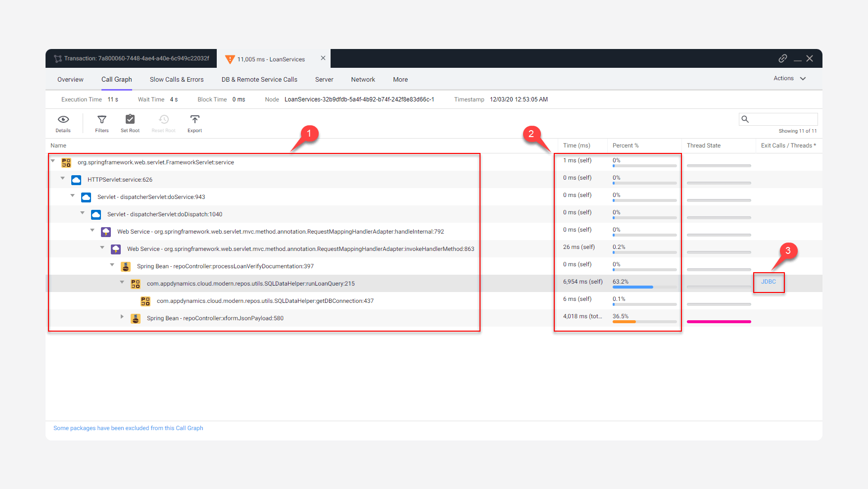
Task: Click the POJO icon beside SQLDataHelper:runLoanQuery
Action: pyautogui.click(x=135, y=283)
